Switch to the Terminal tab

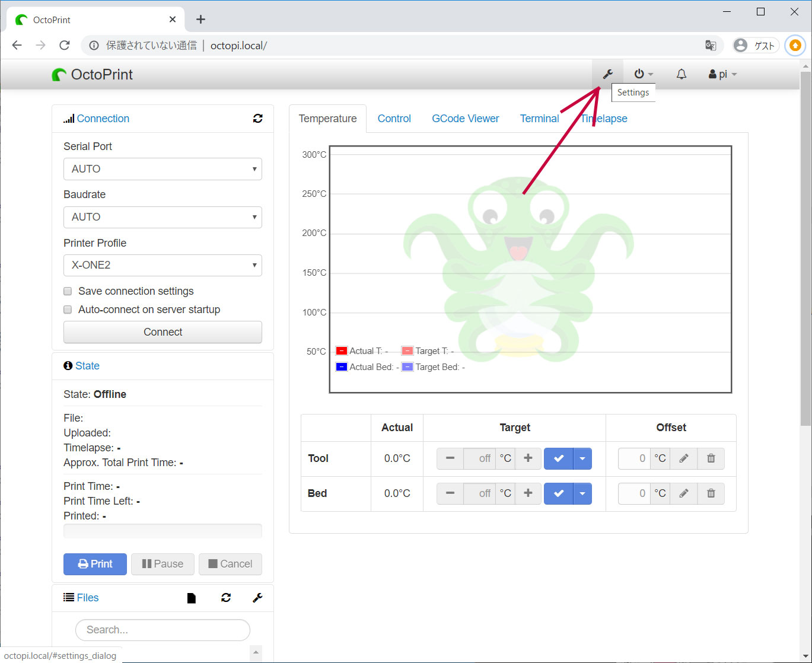(x=540, y=119)
